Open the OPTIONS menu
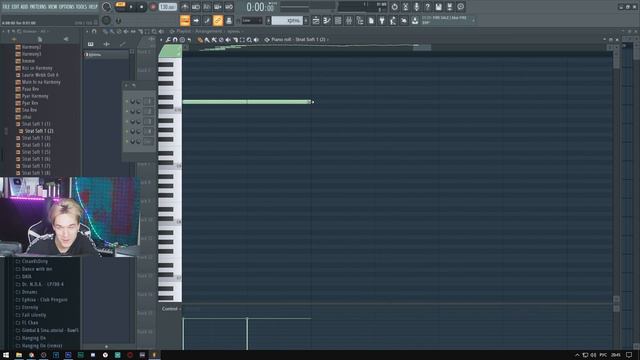This screenshot has height=360, width=640. click(x=68, y=7)
